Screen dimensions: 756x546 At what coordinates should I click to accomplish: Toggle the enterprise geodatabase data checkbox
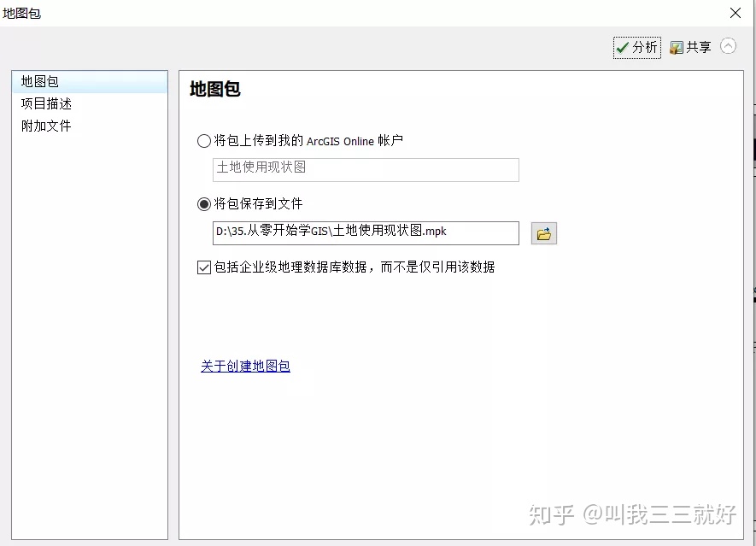(x=204, y=267)
